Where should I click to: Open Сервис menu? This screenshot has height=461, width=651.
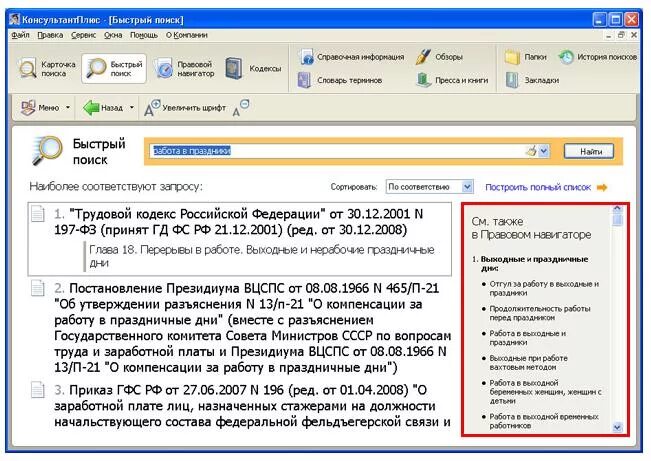tap(83, 35)
